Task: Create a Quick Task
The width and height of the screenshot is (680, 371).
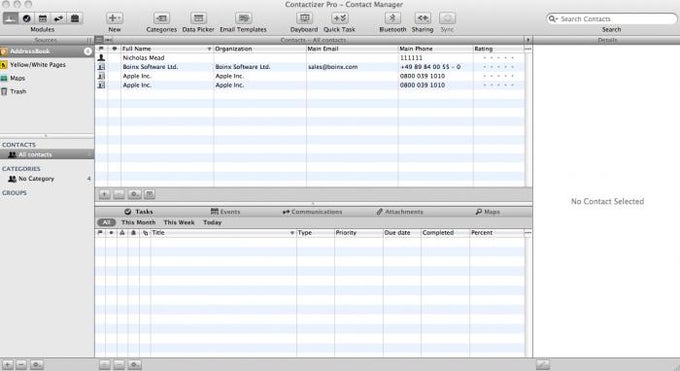Action: pyautogui.click(x=339, y=18)
